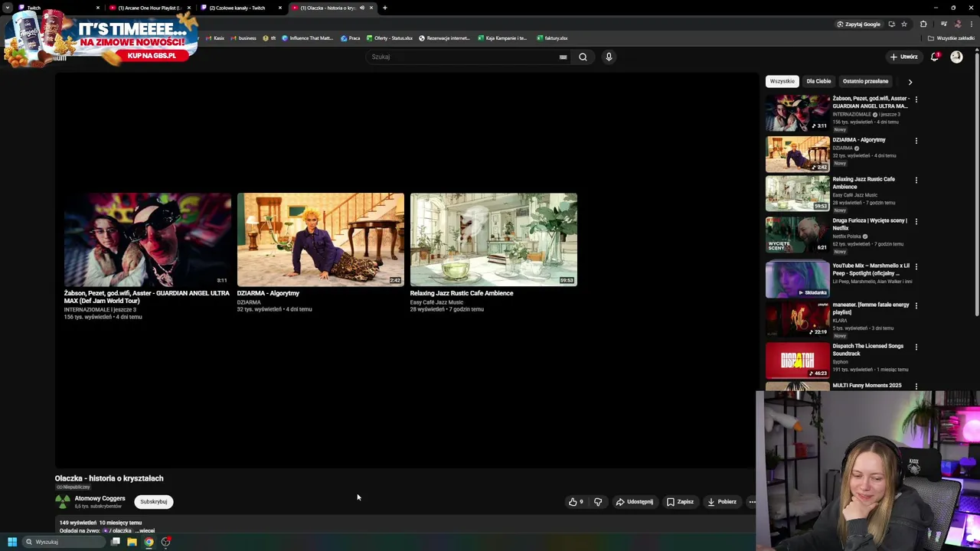This screenshot has height=551, width=980.
Task: Click the YouTube search magnifier button
Action: 583,57
